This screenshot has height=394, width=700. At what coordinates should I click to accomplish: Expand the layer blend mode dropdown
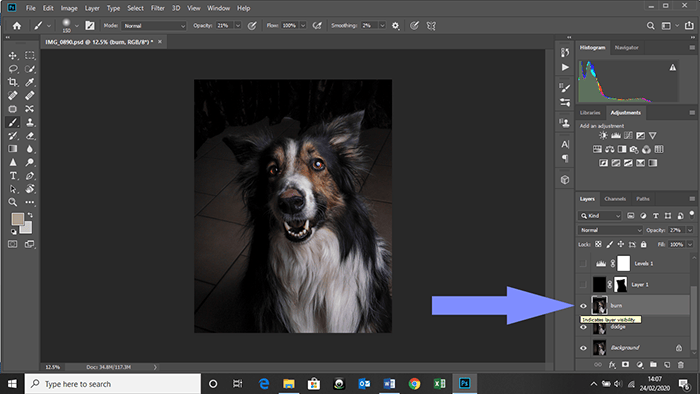pyautogui.click(x=610, y=230)
